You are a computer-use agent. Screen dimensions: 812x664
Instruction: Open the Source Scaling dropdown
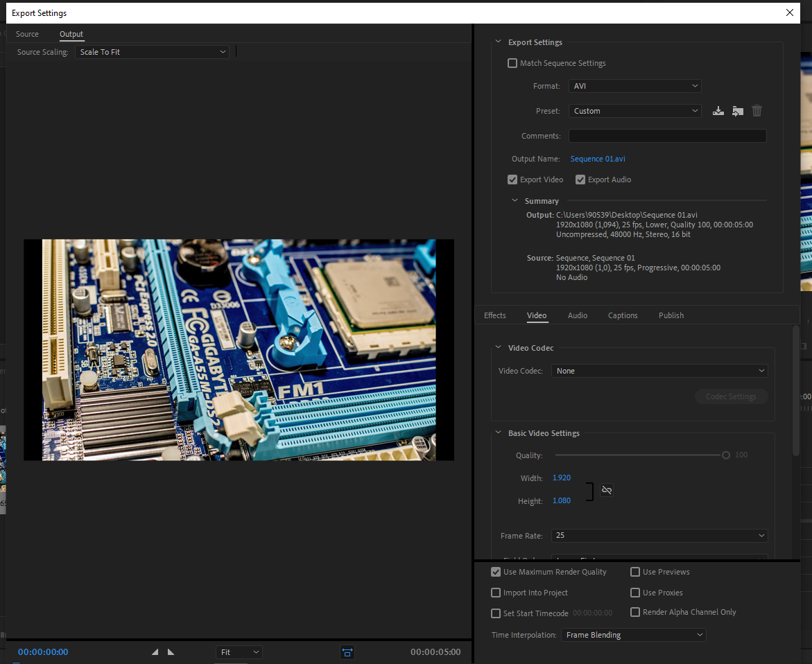[x=153, y=52]
